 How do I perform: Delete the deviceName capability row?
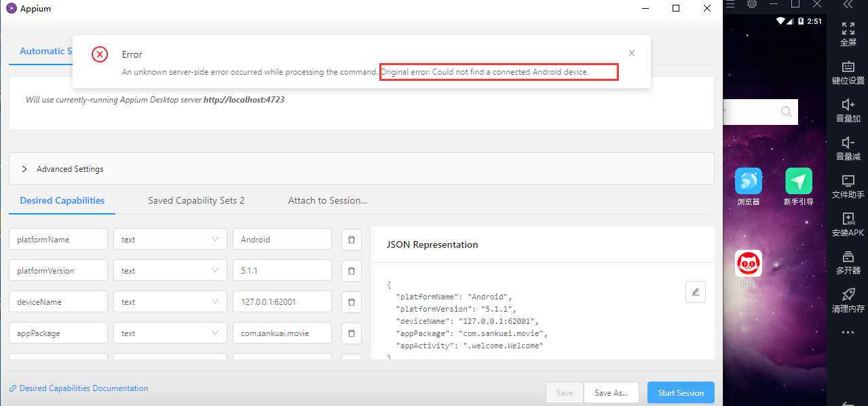pyautogui.click(x=351, y=302)
